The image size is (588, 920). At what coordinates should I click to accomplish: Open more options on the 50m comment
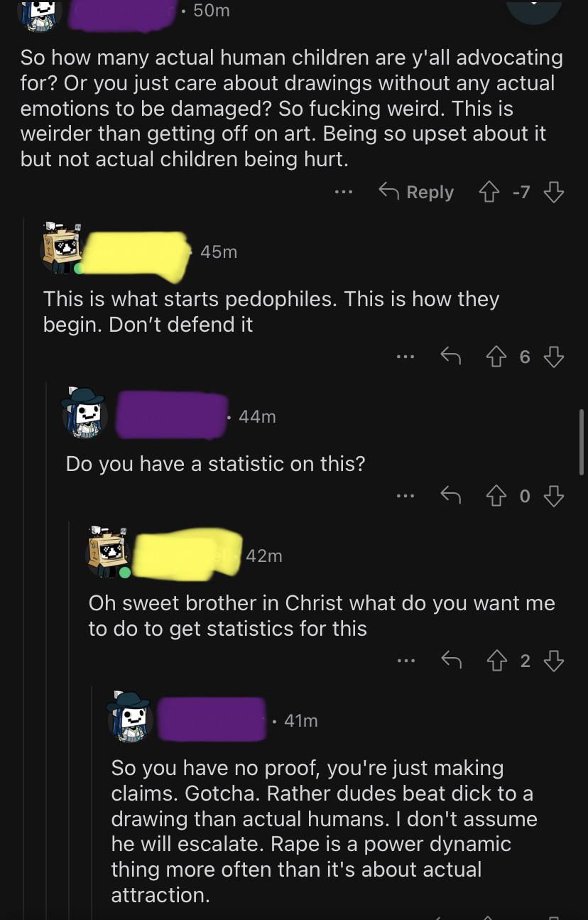click(344, 192)
